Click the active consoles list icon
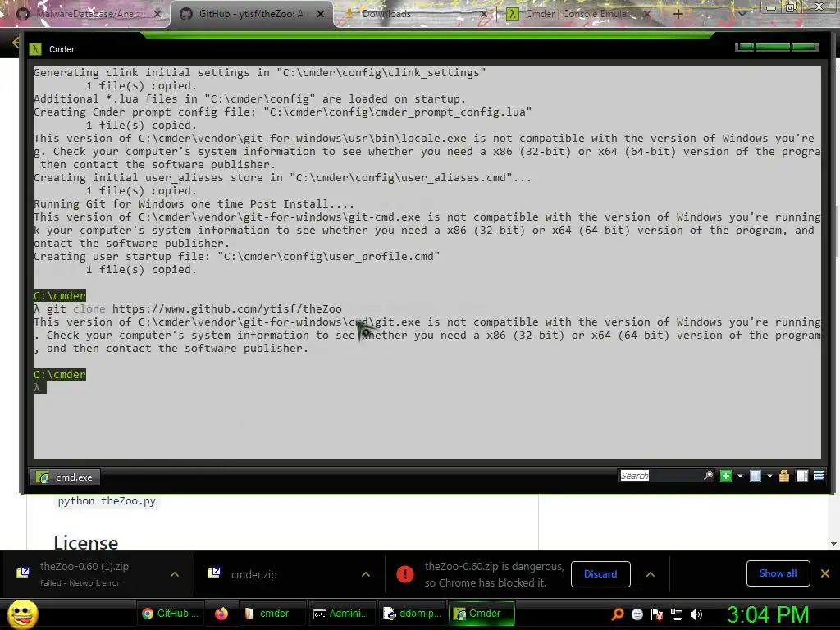 pyautogui.click(x=756, y=476)
